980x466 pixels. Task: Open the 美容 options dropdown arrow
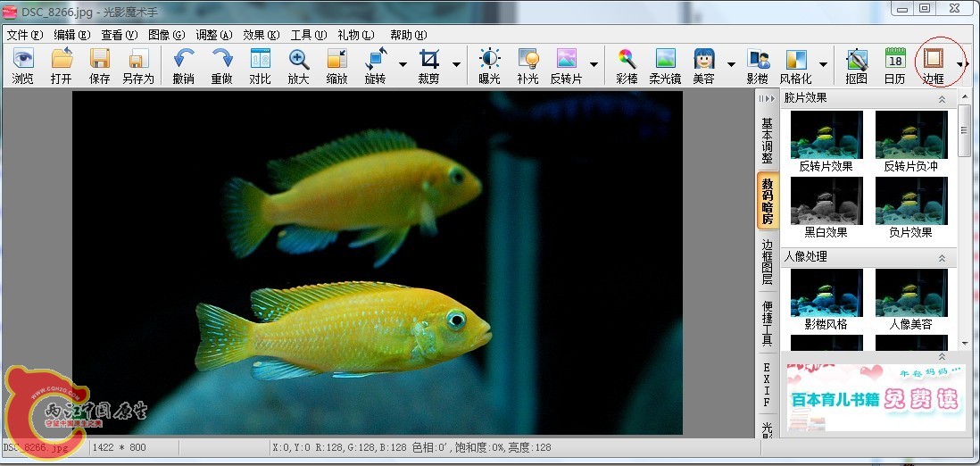tap(731, 64)
